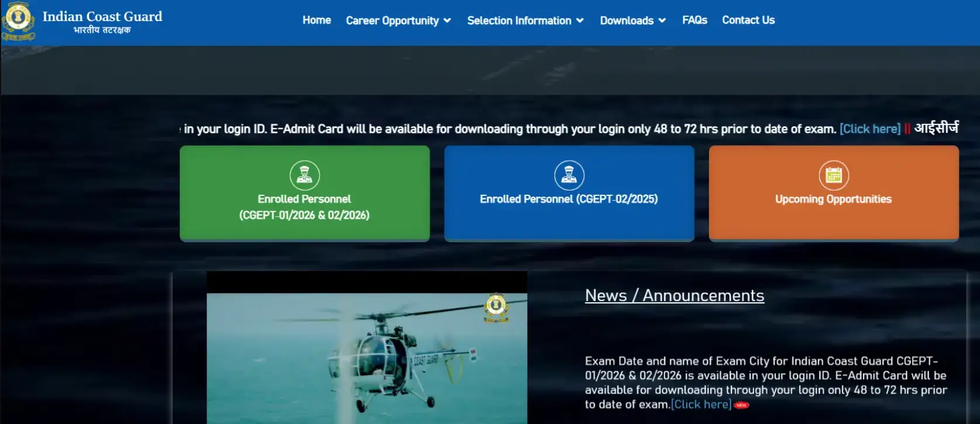Click the Hindi subtitle under Indian Coast Guard
The image size is (980, 424).
tap(102, 30)
